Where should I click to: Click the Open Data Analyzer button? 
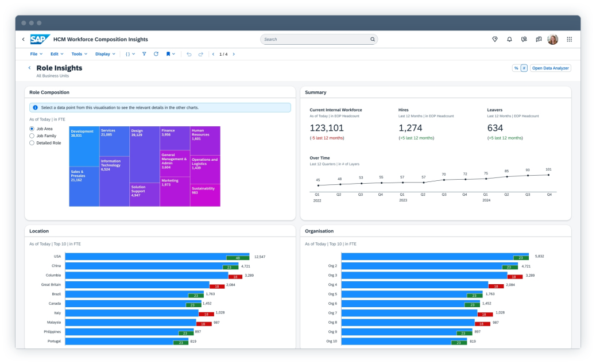coord(550,68)
